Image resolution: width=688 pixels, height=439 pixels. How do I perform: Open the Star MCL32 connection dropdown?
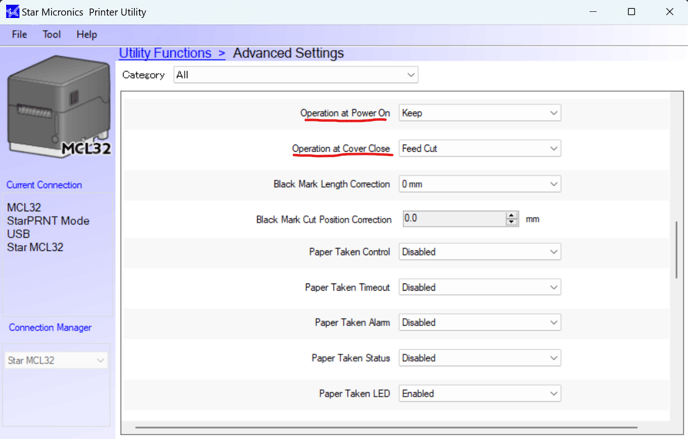[56, 360]
